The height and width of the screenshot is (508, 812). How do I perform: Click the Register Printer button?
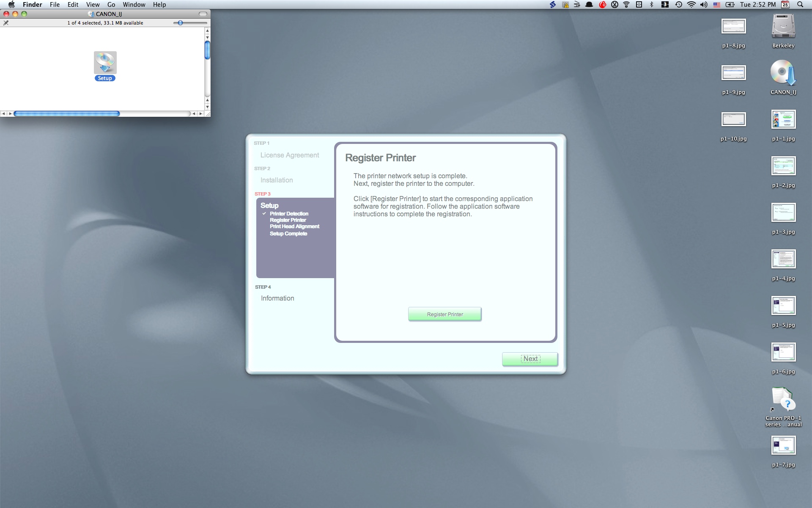[444, 314]
